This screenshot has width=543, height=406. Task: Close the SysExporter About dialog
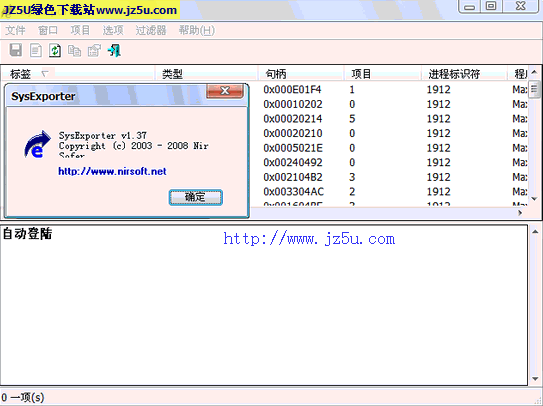(225, 91)
